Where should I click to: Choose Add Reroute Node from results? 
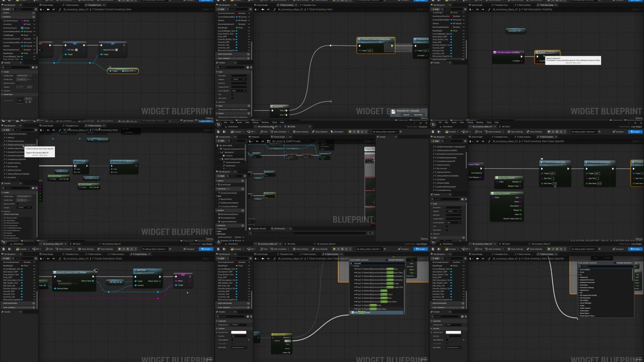[x=364, y=313]
